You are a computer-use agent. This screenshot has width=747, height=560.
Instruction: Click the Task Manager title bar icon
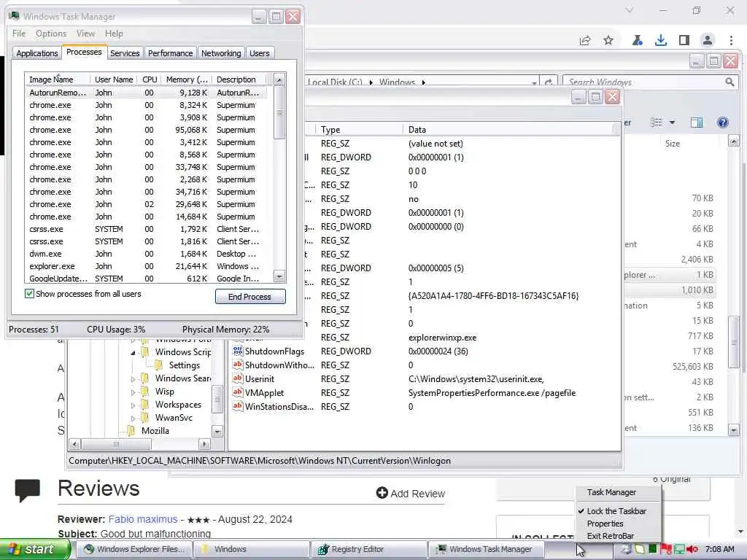click(15, 16)
